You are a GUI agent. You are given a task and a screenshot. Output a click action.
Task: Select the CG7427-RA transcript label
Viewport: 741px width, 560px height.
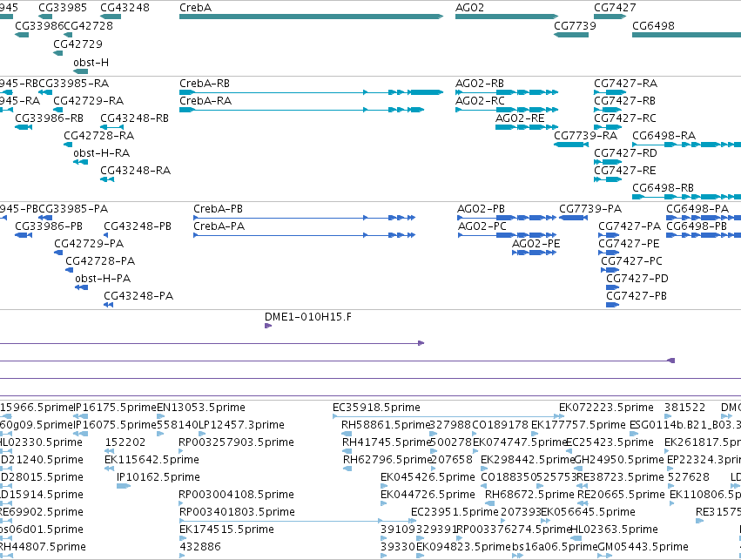coord(626,84)
